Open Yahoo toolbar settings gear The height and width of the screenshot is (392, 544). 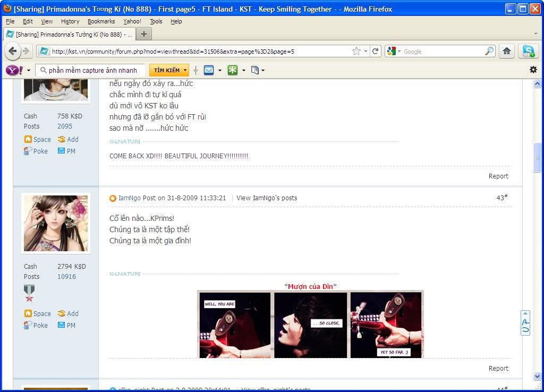pos(533,70)
